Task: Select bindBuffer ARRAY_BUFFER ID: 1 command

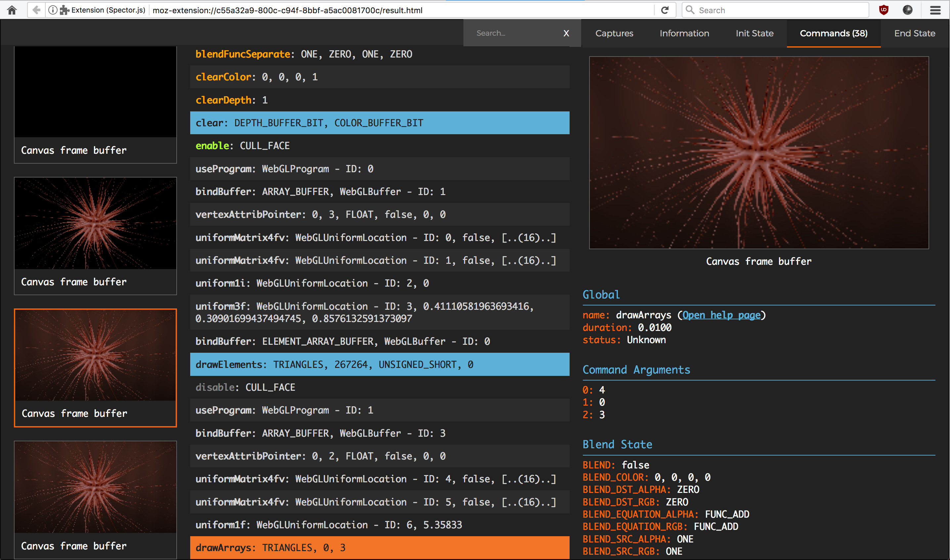Action: click(x=379, y=192)
